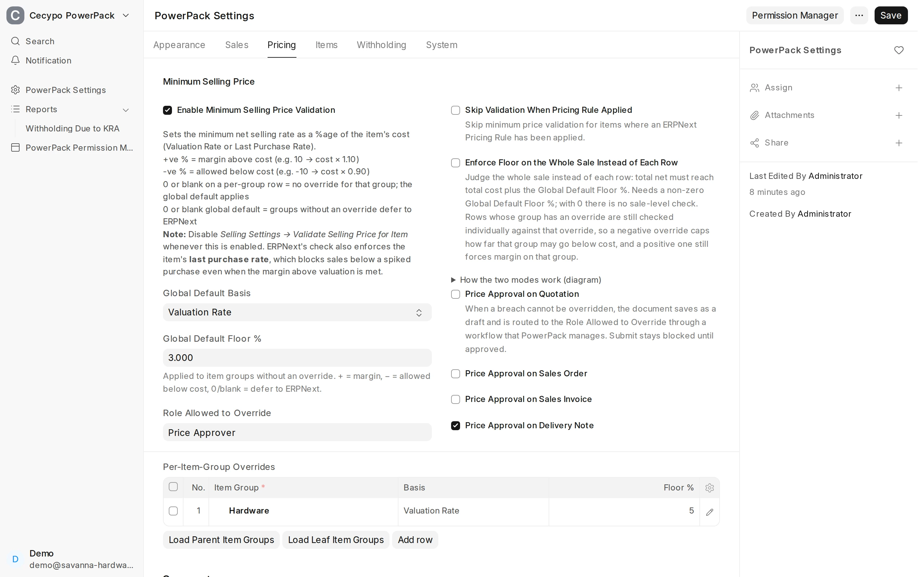Click the plus icon next to Assign

pos(899,88)
